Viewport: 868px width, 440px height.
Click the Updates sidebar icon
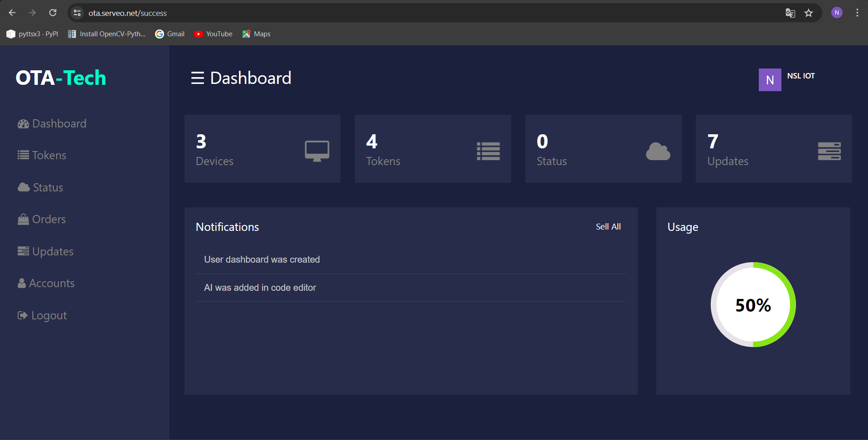(x=22, y=251)
